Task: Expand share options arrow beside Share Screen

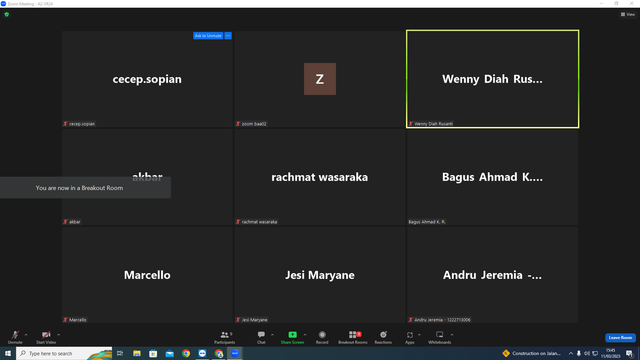Action: pyautogui.click(x=305, y=335)
